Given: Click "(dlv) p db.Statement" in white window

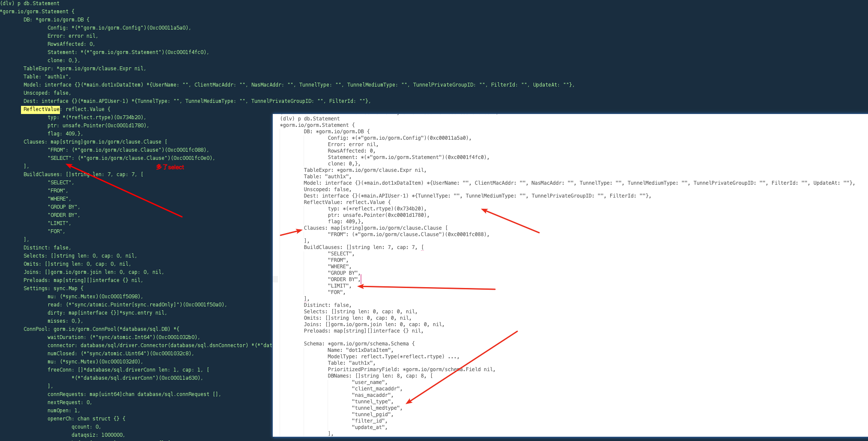Looking at the screenshot, I should 310,119.
